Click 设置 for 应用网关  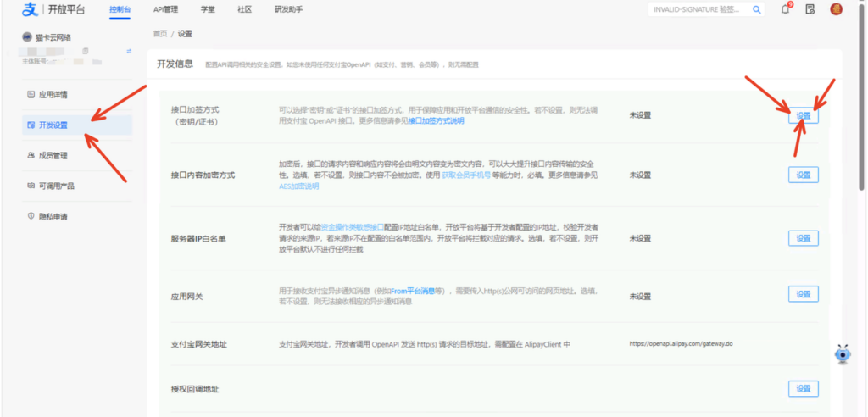click(804, 294)
